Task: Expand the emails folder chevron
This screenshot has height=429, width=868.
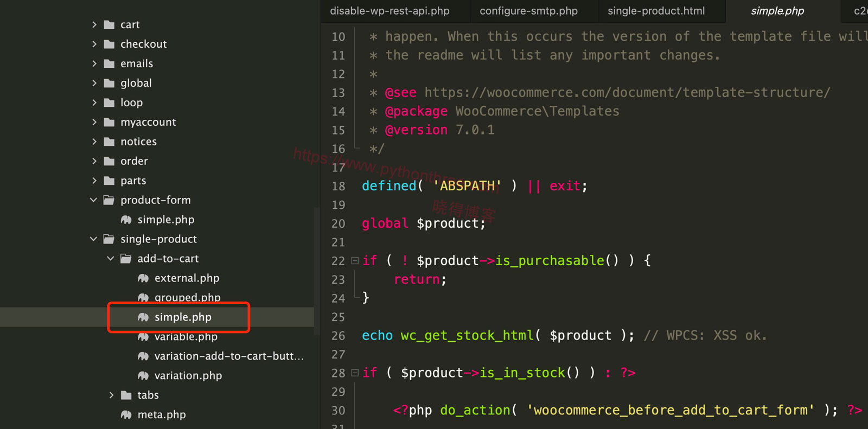Action: coord(94,63)
